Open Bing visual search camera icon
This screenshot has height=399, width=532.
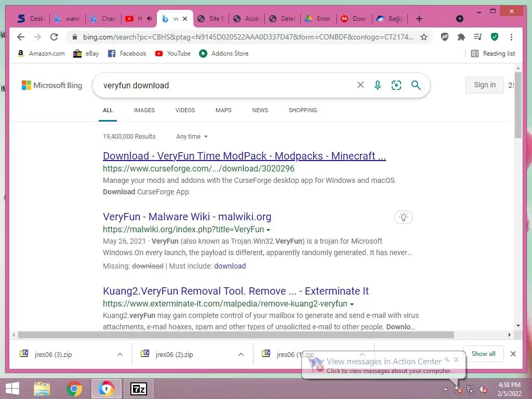(x=396, y=85)
